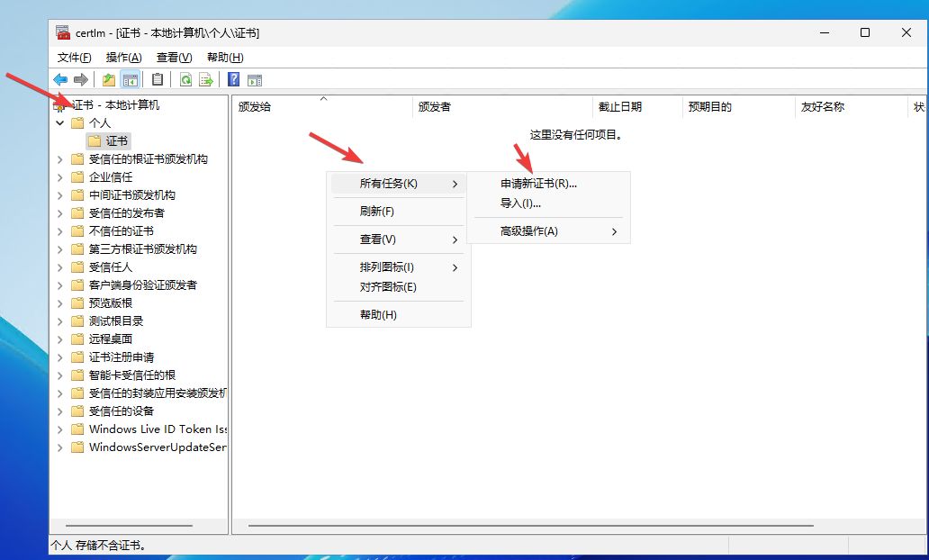Open the 高级操作 submenu
This screenshot has width=929, height=560.
point(530,231)
